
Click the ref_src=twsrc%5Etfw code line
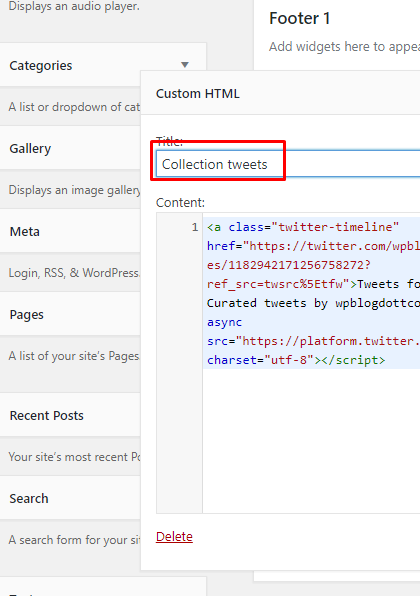tap(313, 284)
